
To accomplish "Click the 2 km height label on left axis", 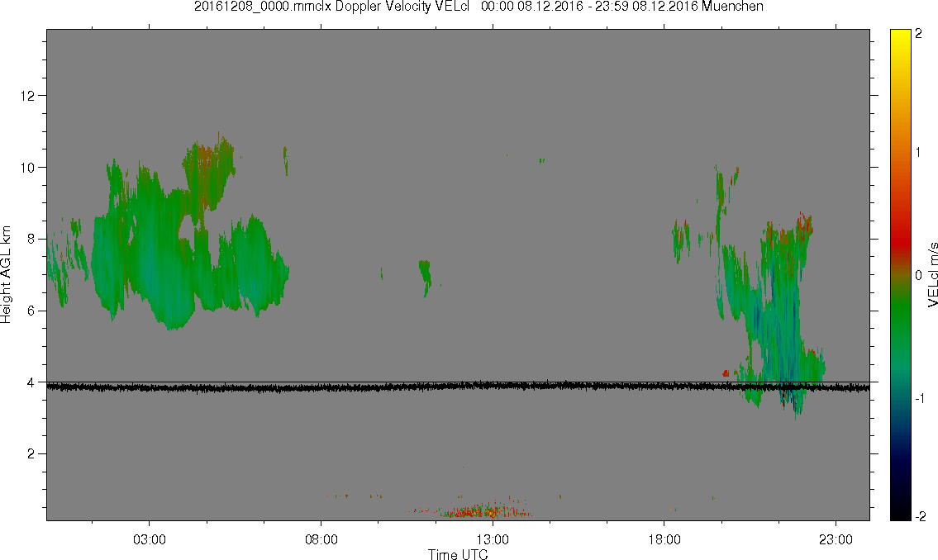I will (31, 454).
